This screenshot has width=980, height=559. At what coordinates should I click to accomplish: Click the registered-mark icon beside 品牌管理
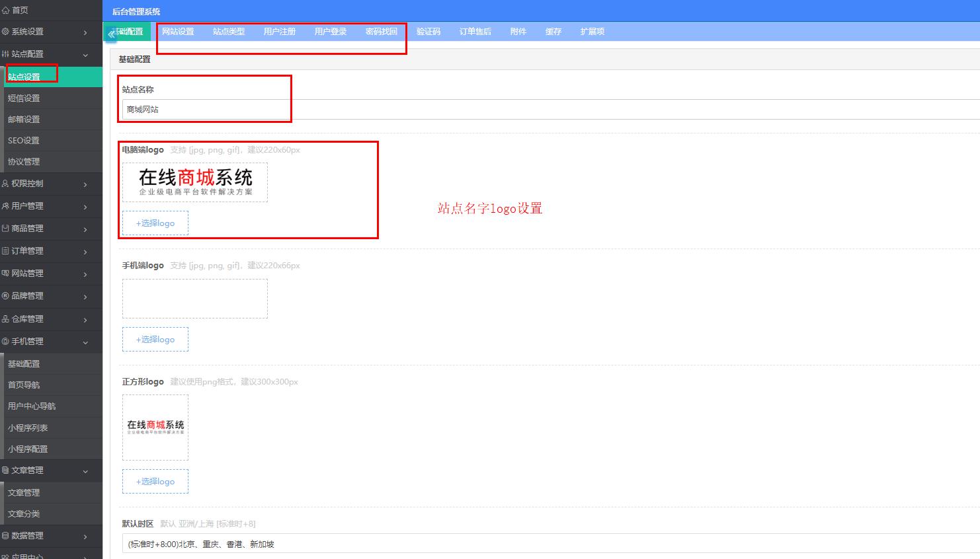coord(5,296)
